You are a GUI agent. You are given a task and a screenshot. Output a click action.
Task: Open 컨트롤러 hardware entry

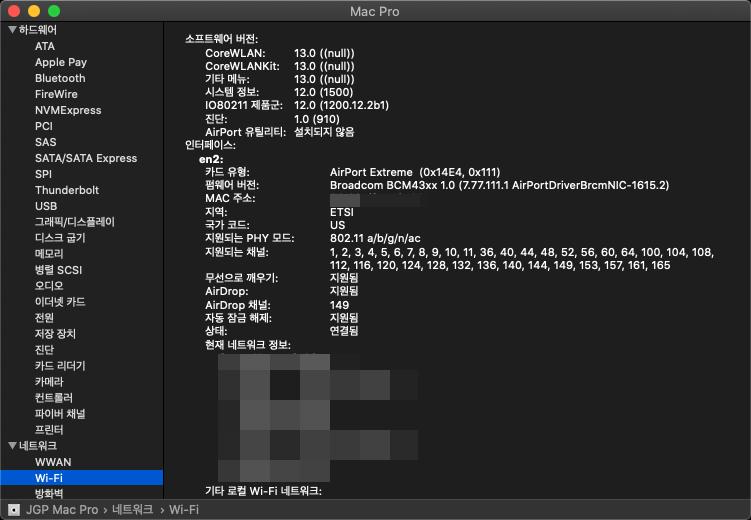click(54, 398)
